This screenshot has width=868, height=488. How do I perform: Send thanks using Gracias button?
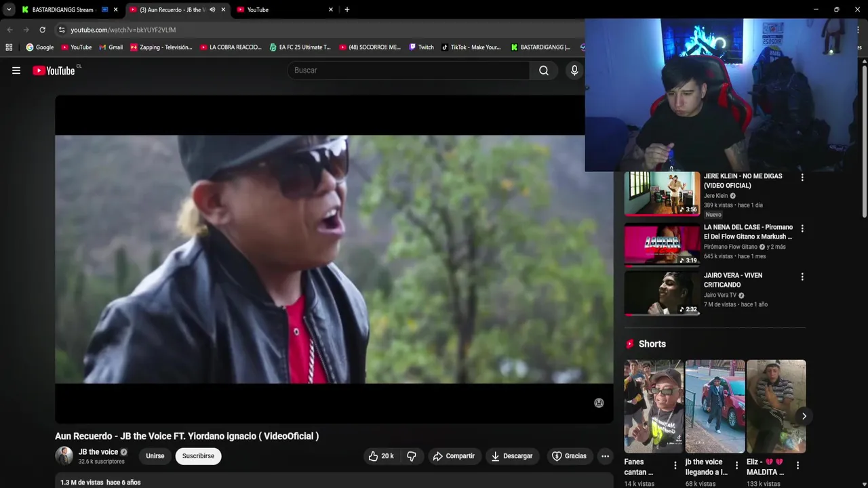(569, 456)
